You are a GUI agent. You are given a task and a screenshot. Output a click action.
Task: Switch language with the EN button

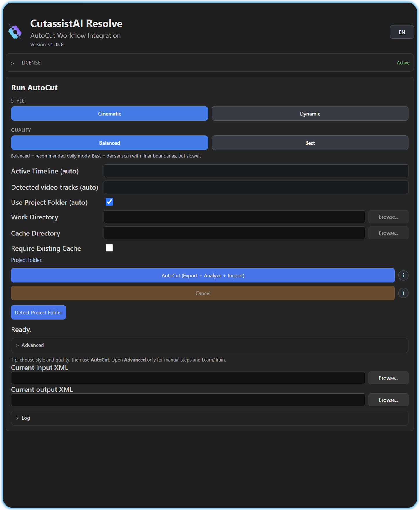(402, 32)
